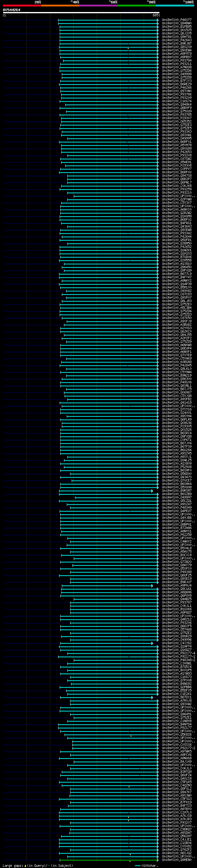The width and height of the screenshot is (197, 868).
Task: Click the UniRef100_O49996 hit label
Action: pos(177,640)
